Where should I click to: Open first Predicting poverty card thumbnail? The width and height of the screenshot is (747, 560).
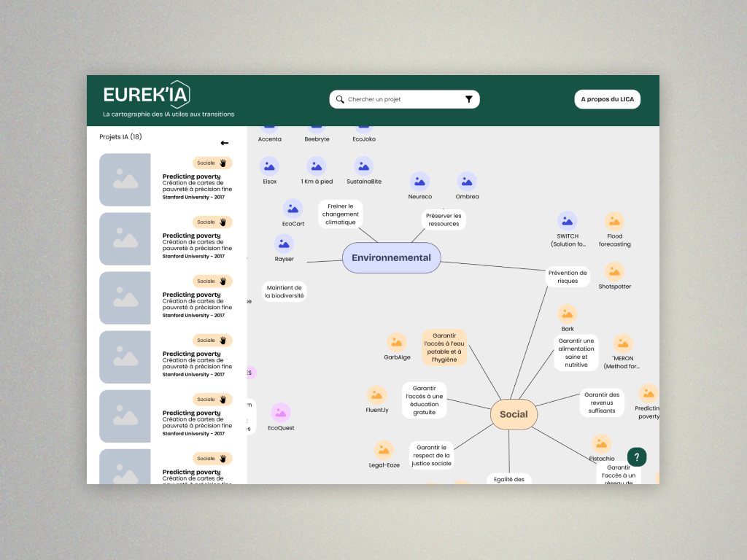(x=125, y=179)
